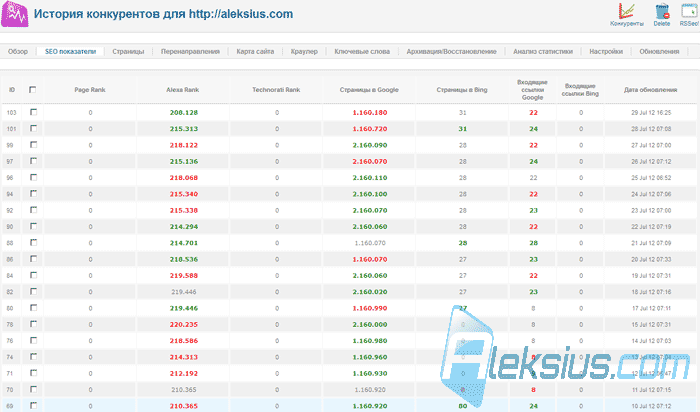Go to the Анализ статистики tab
Image resolution: width=700 pixels, height=412 pixels.
pyautogui.click(x=543, y=51)
